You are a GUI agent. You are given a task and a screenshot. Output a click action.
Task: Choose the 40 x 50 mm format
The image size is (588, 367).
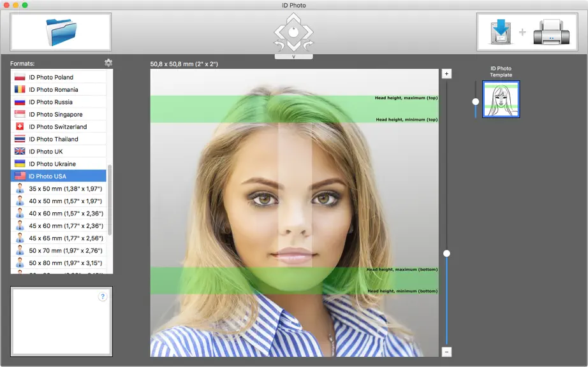(x=59, y=201)
